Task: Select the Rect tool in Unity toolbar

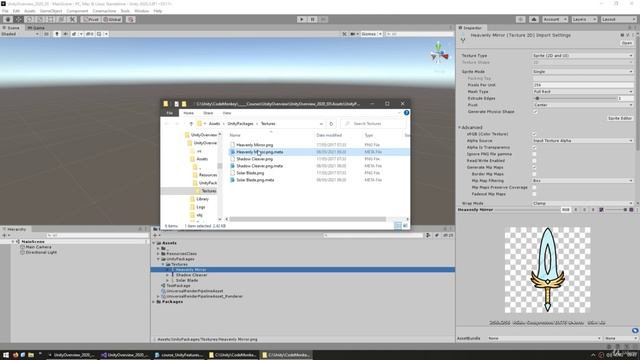Action: tap(51, 19)
